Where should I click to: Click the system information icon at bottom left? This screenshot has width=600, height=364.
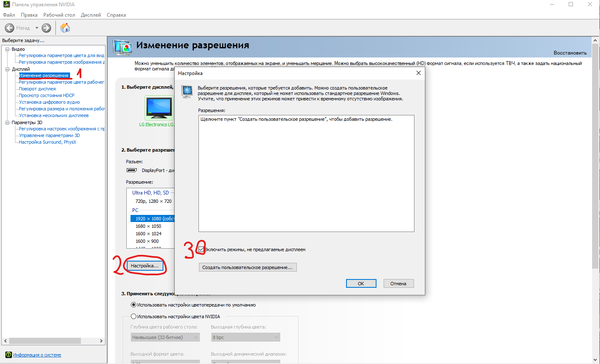tap(8, 355)
